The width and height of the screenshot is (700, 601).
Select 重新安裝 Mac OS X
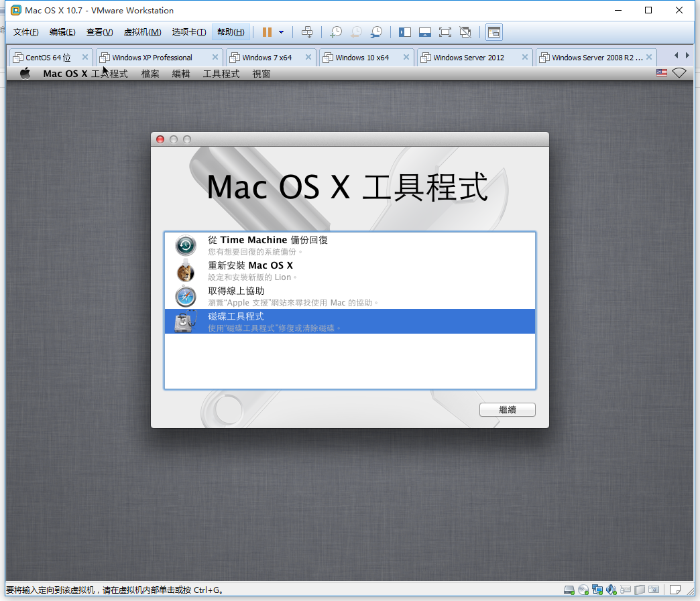click(x=350, y=271)
